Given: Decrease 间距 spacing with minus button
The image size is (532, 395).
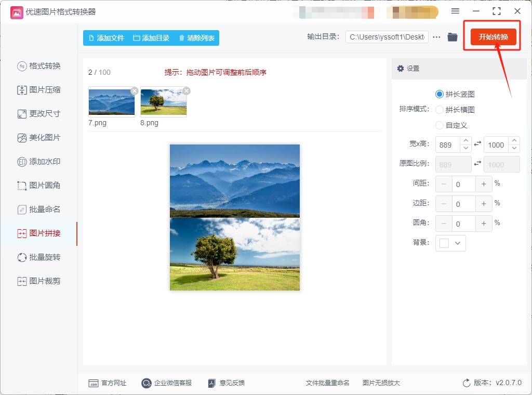Looking at the screenshot, I should click(444, 185).
